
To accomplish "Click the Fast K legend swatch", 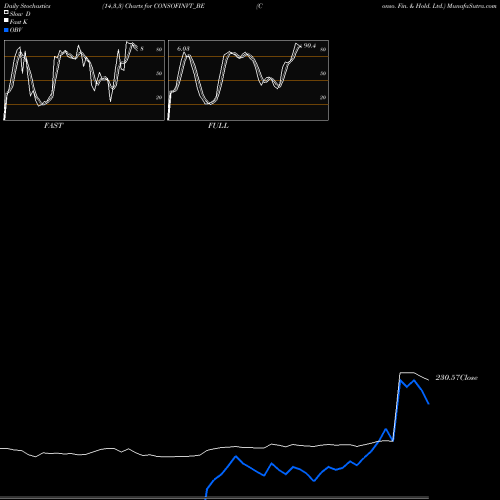I will click(6, 21).
